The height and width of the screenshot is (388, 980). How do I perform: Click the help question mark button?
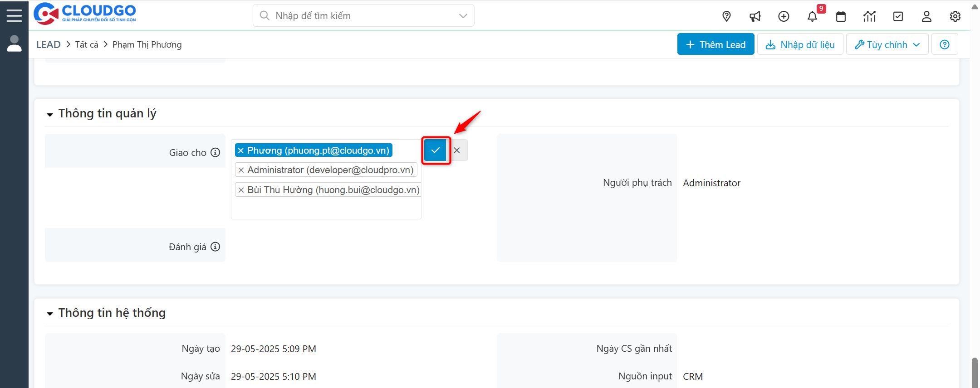[945, 44]
